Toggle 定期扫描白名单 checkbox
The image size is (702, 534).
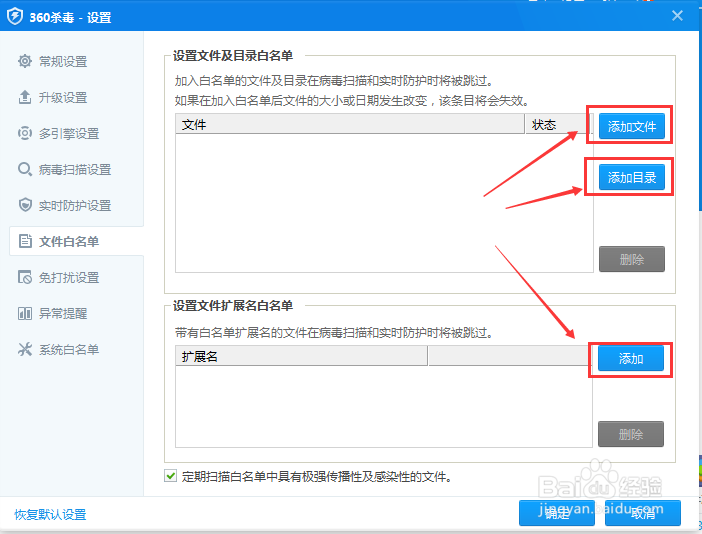coord(171,476)
